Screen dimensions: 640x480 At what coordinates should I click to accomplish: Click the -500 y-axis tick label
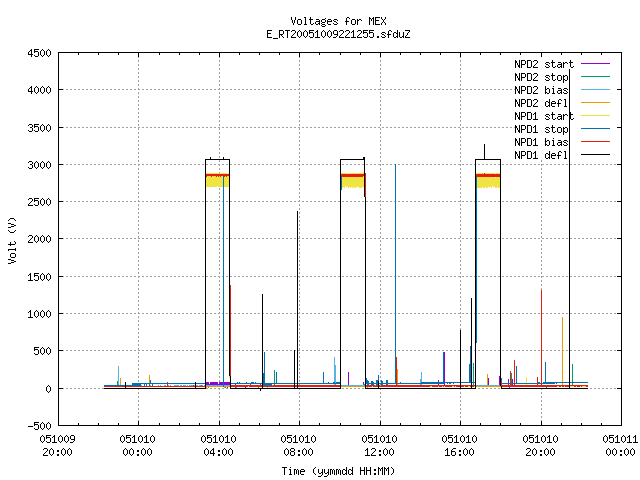click(x=40, y=426)
